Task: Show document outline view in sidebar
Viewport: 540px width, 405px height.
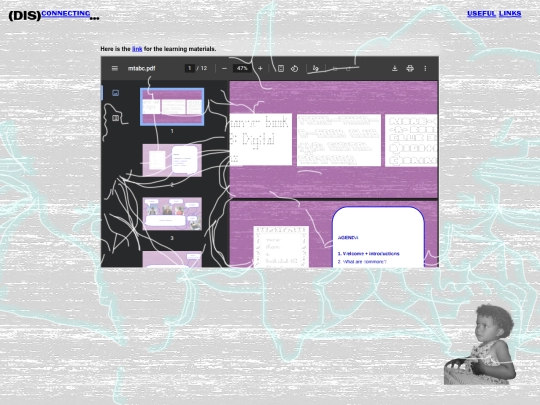Action: coord(115,118)
